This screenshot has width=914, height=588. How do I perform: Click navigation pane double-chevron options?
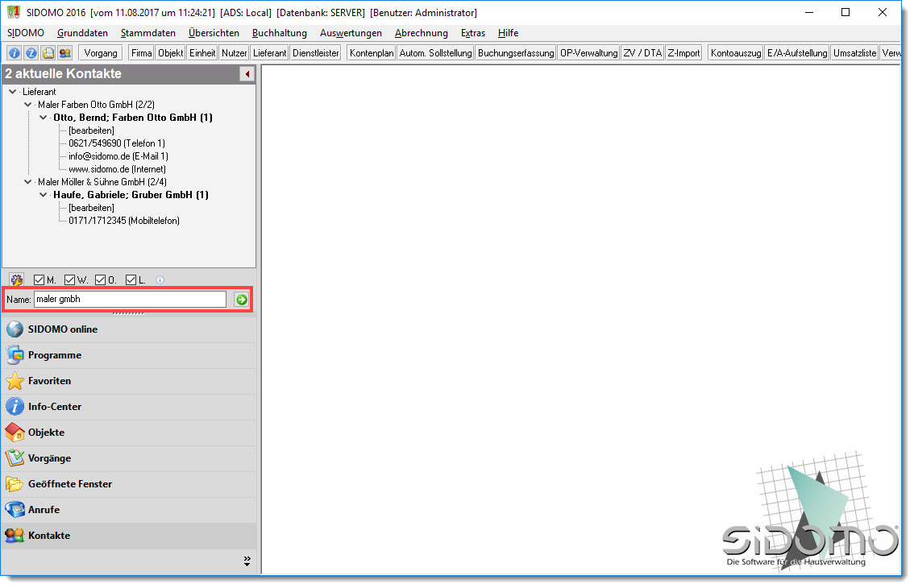(247, 561)
